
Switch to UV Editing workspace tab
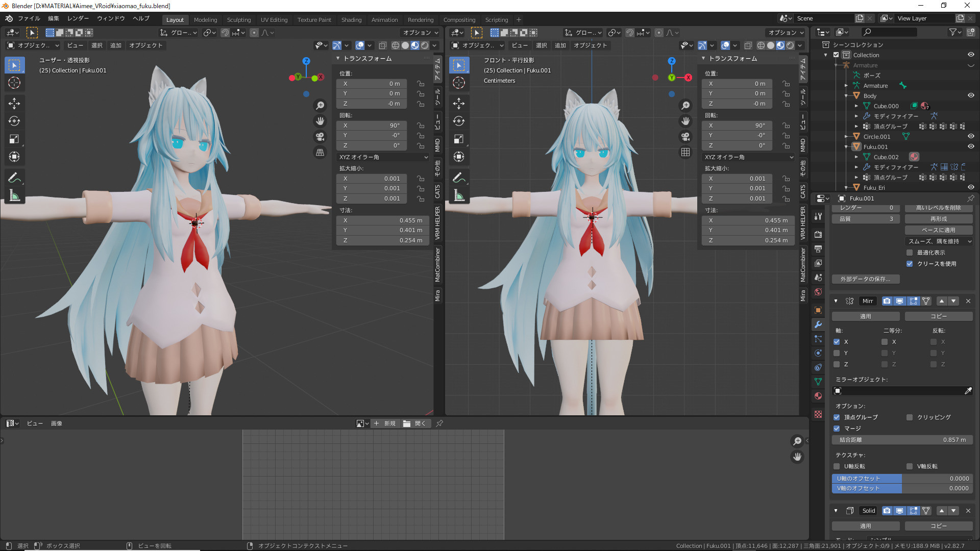coord(274,20)
